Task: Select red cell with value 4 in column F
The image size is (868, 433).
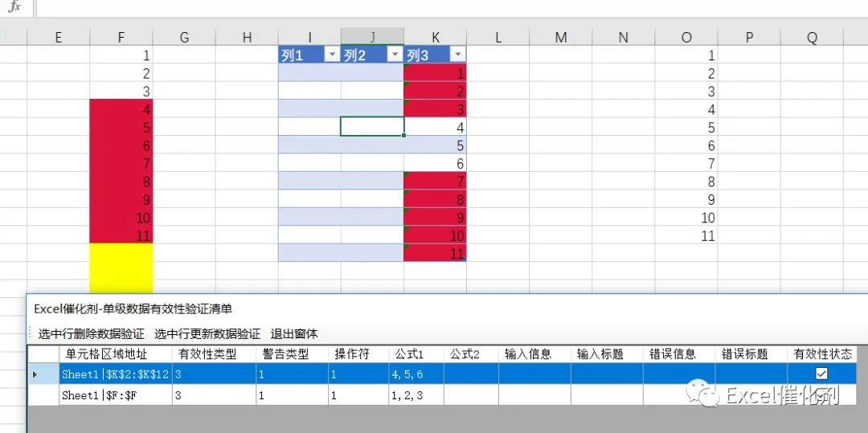Action: tap(121, 109)
